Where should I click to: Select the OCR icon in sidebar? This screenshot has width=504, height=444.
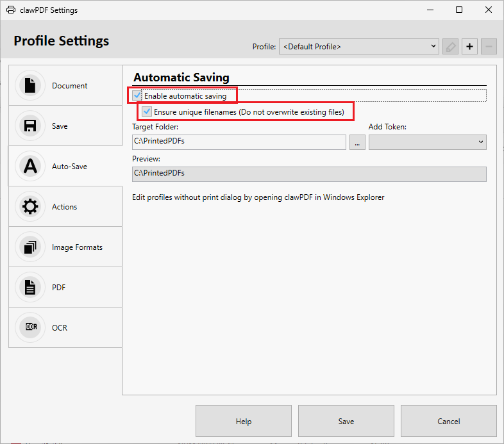click(x=30, y=327)
